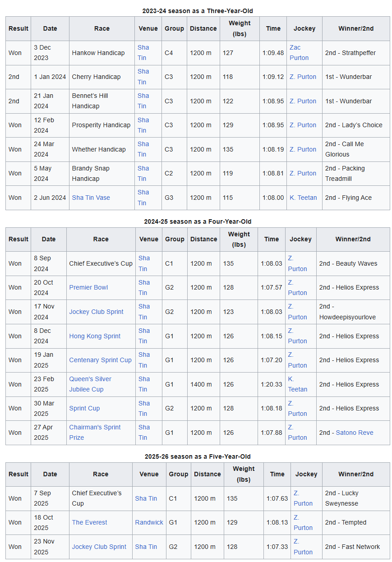Click the '2nd - Strathpeffer' cell
The height and width of the screenshot is (562, 392).
[x=356, y=53]
